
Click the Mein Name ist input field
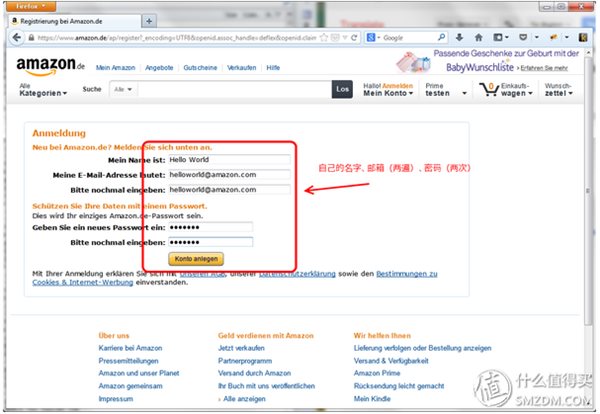[x=229, y=160]
